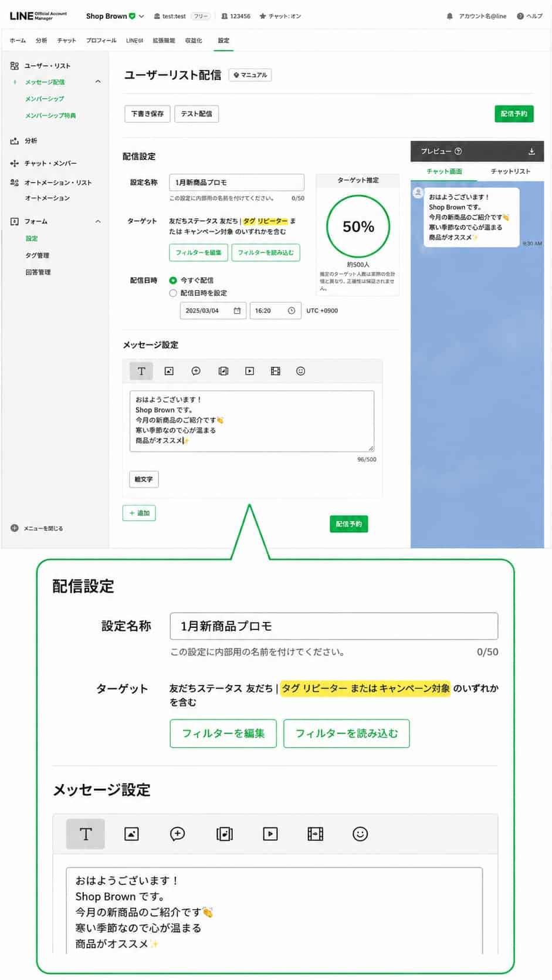Focus the 設定名称 input in the upper form
Viewport: 552px width, 980px height.
(236, 183)
